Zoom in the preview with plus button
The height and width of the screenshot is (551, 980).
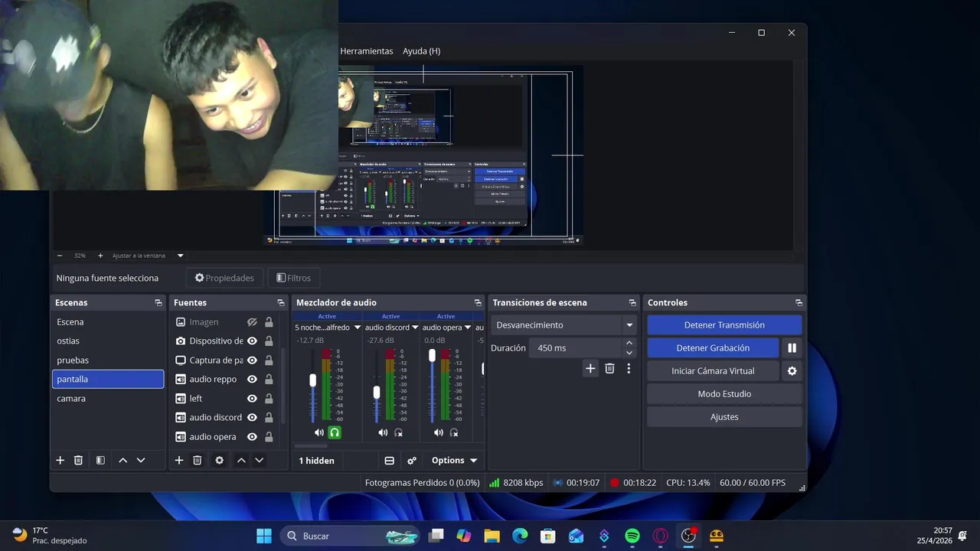[x=100, y=256]
